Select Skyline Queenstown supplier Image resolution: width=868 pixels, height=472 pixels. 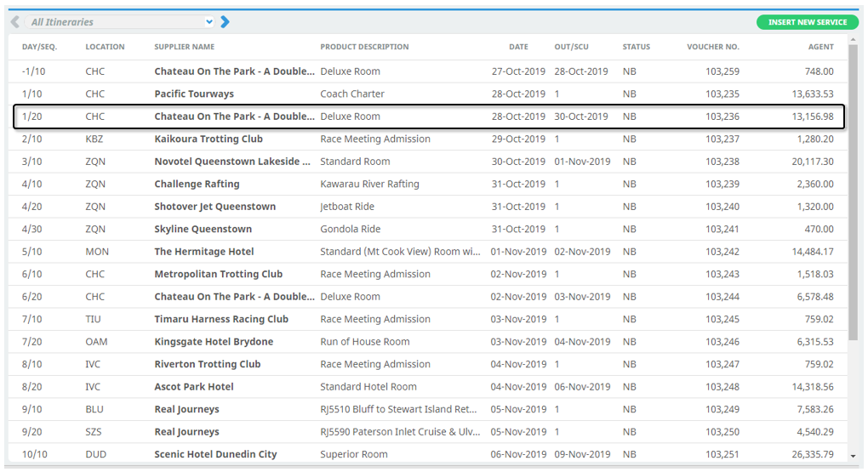point(203,229)
